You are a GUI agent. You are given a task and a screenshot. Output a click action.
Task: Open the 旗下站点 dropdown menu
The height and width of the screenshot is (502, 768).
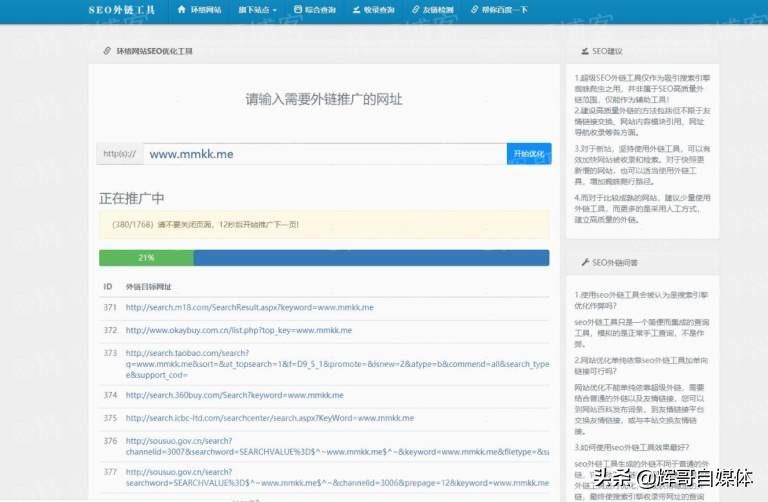pos(258,10)
